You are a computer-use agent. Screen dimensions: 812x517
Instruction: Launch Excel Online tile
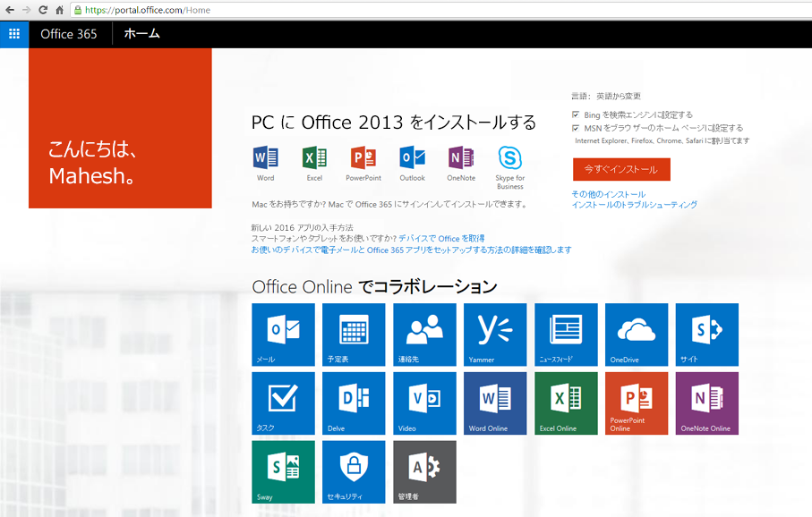(566, 403)
